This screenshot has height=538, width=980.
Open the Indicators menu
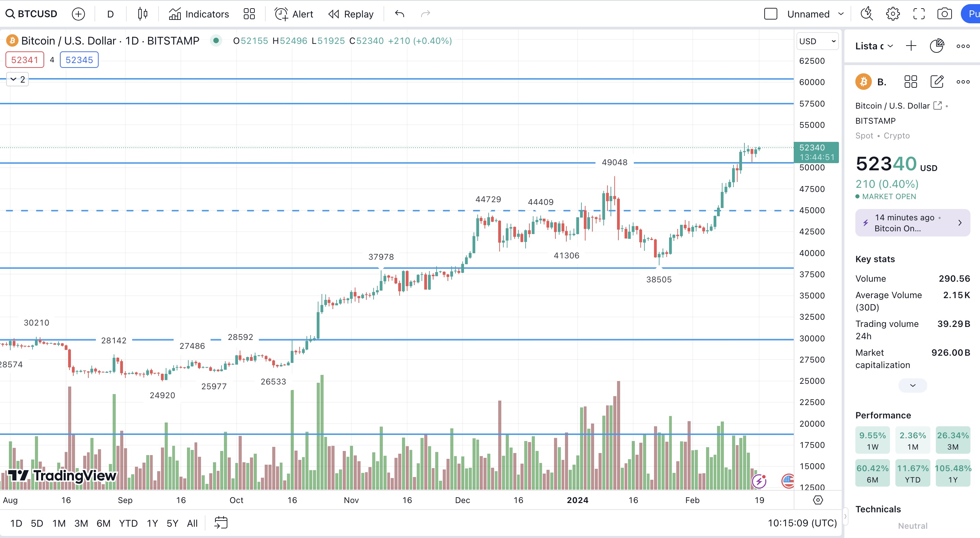pos(199,14)
